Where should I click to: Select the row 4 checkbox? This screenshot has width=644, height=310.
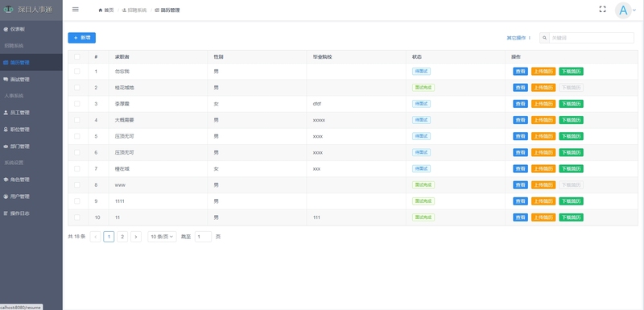77,120
